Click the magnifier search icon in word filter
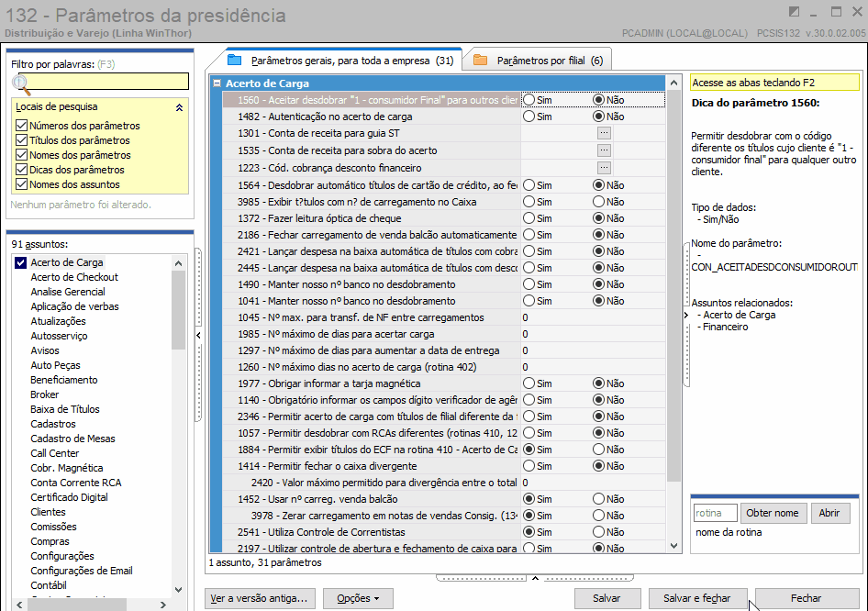This screenshot has width=868, height=611. coord(21,83)
